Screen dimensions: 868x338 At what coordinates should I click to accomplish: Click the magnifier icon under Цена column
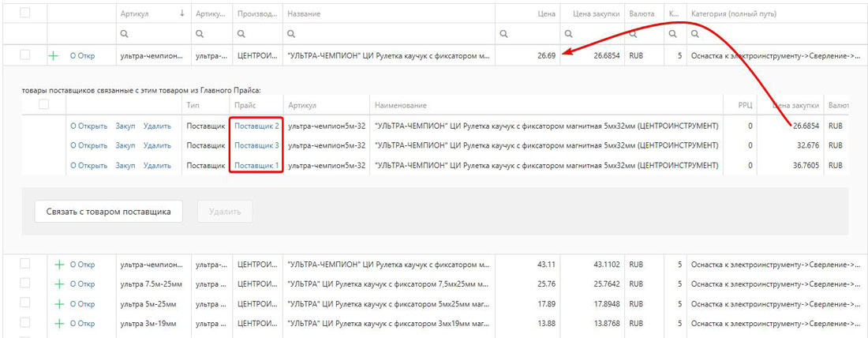pyautogui.click(x=503, y=34)
